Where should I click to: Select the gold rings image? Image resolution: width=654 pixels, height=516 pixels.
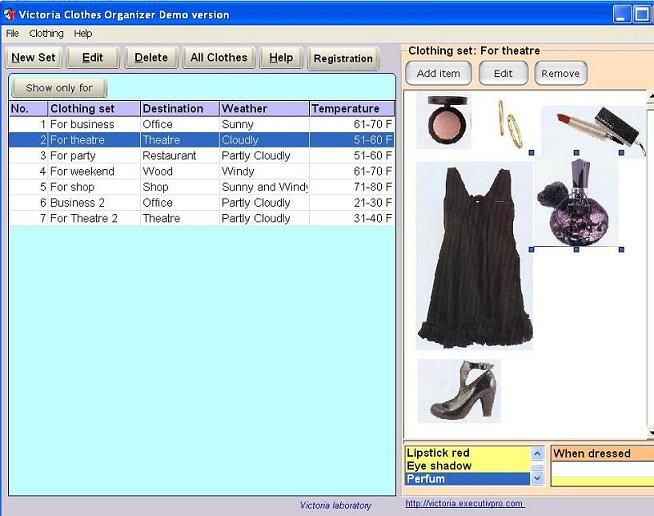(511, 123)
